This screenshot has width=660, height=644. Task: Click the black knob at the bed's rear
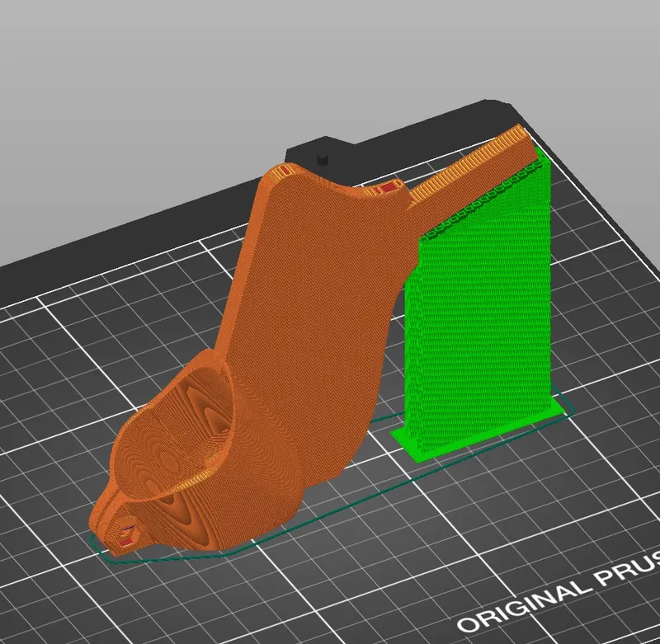click(x=322, y=155)
